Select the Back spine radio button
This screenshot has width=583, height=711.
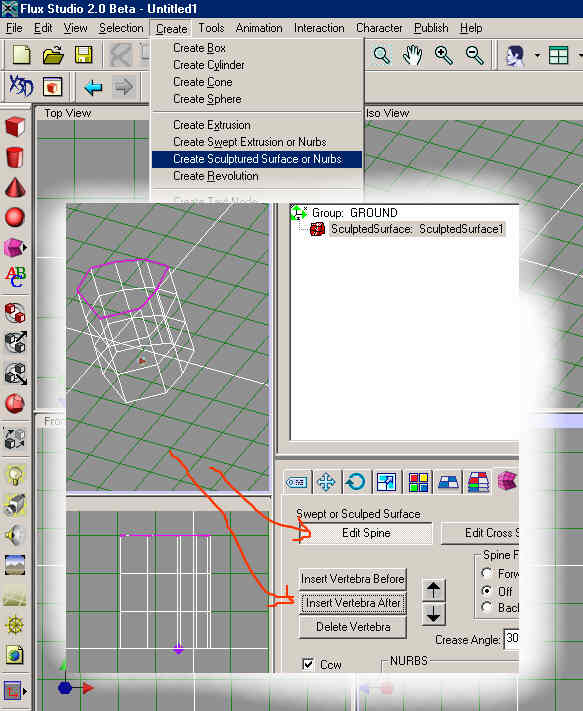tap(487, 607)
